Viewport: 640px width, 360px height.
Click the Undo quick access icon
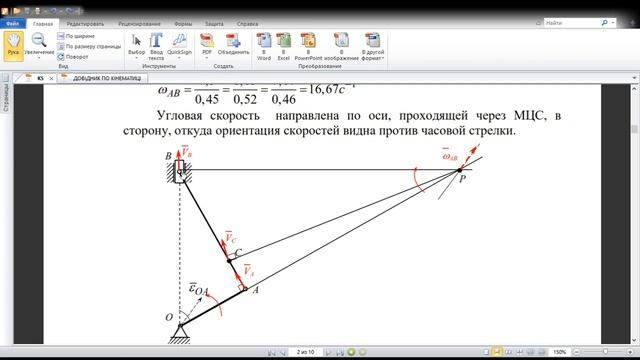pos(53,11)
